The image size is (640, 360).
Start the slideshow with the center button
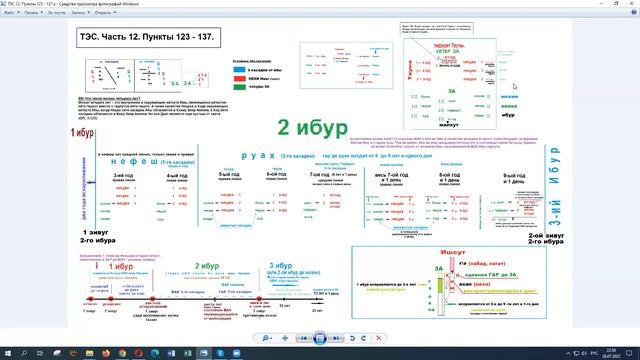pyautogui.click(x=320, y=338)
